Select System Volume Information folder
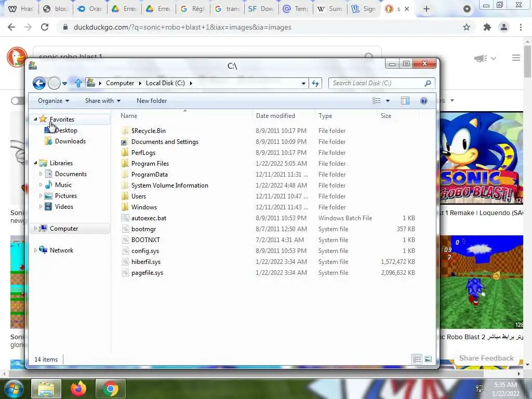532x399 pixels. point(170,185)
